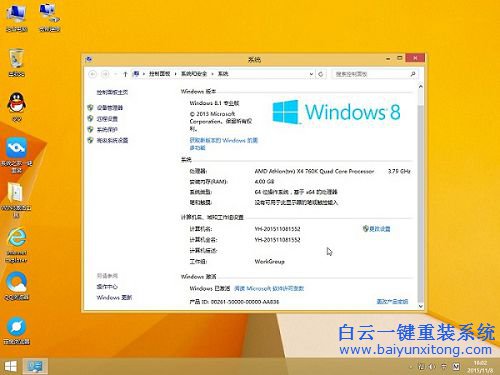Click the volume icon in system tray
This screenshot has width=500, height=375.
432,367
